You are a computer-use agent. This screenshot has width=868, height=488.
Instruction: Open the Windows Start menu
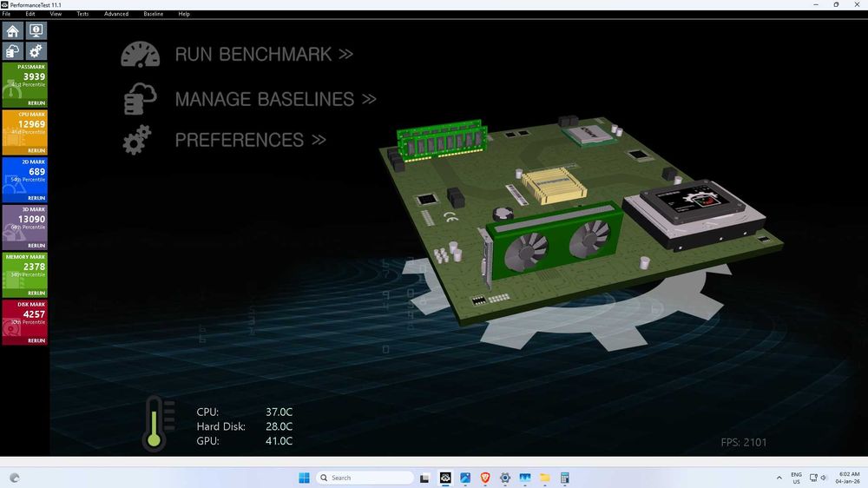(x=304, y=478)
